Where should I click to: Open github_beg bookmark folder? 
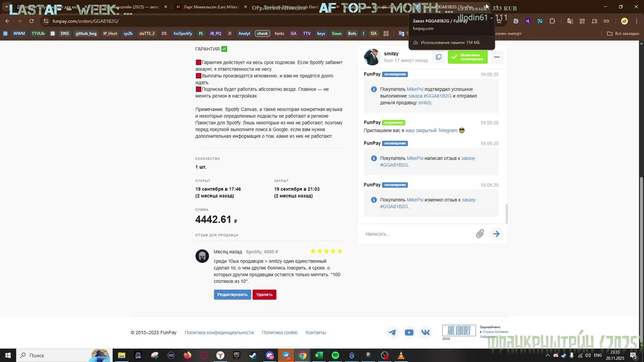pos(86,34)
